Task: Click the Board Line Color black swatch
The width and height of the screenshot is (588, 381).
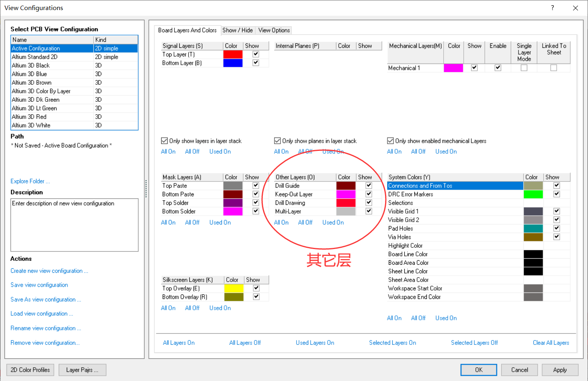Action: 533,254
